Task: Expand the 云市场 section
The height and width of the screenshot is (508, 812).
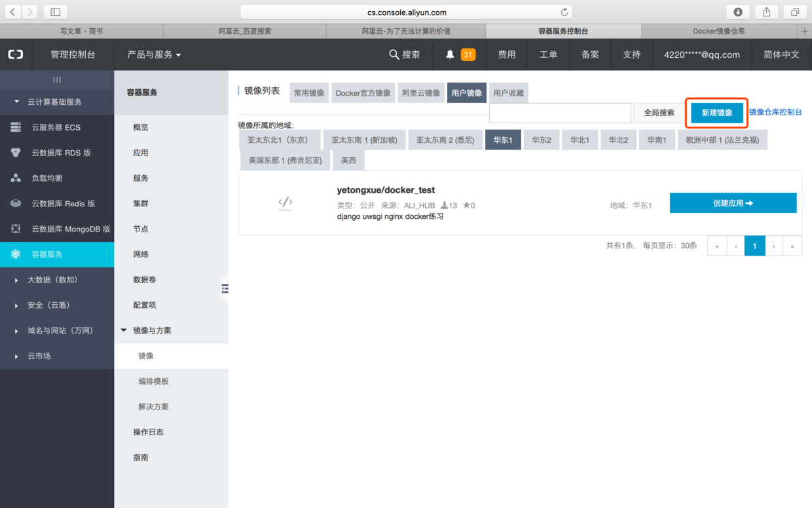Action: (x=57, y=356)
